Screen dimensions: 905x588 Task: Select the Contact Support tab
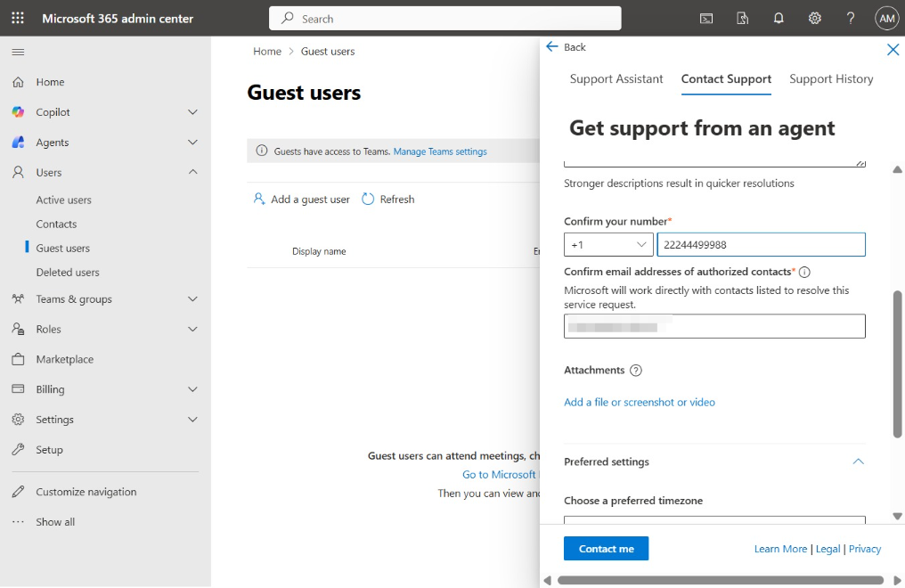click(x=726, y=79)
